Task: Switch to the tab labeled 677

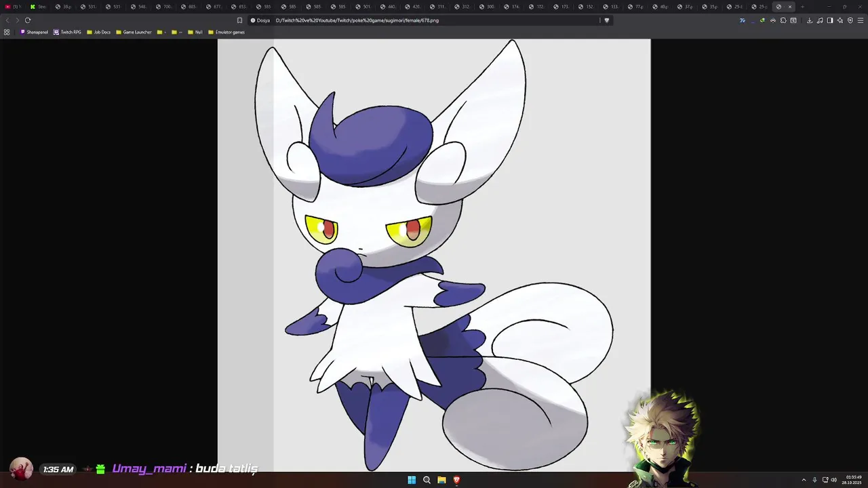Action: point(214,7)
